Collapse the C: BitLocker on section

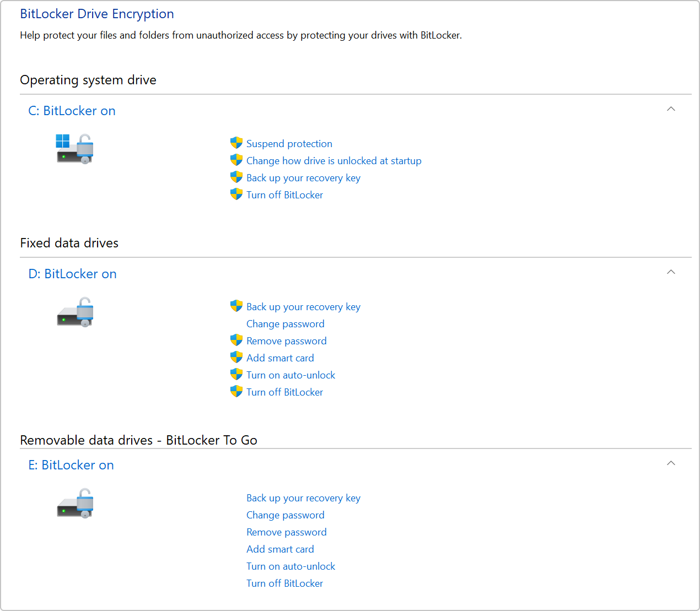(671, 109)
